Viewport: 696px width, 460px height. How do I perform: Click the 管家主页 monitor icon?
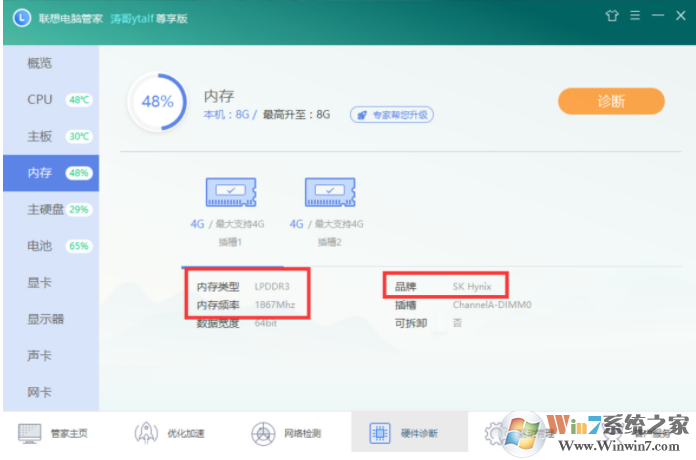click(30, 433)
